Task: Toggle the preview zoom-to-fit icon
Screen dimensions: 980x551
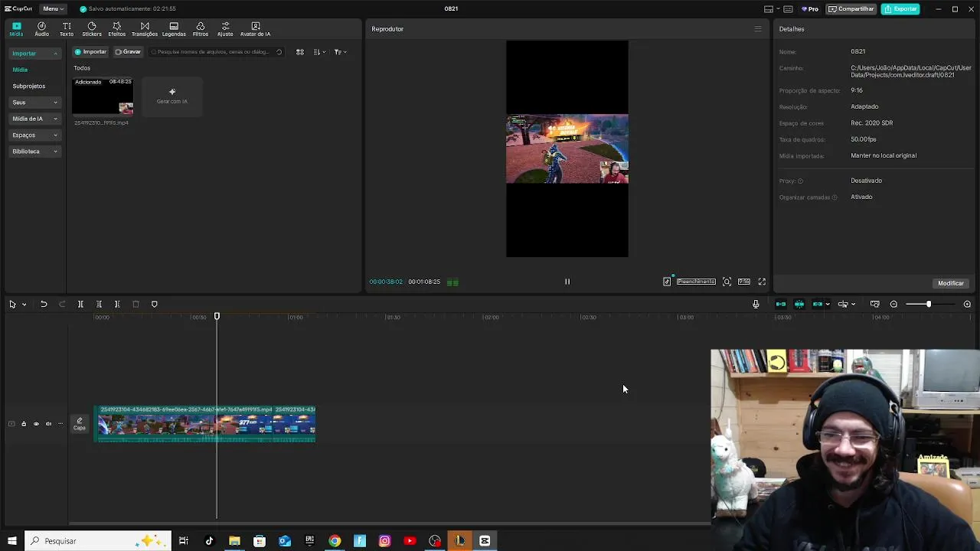Action: (727, 282)
